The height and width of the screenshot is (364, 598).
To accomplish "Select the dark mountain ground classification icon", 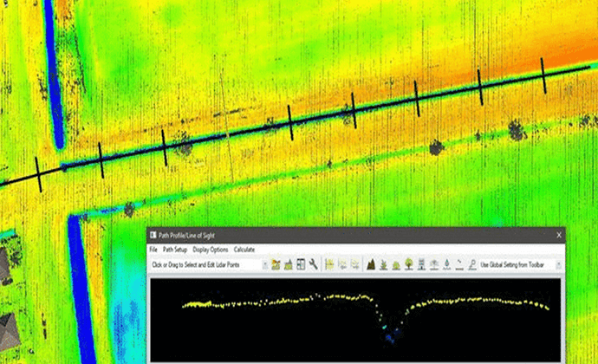I will point(371,264).
